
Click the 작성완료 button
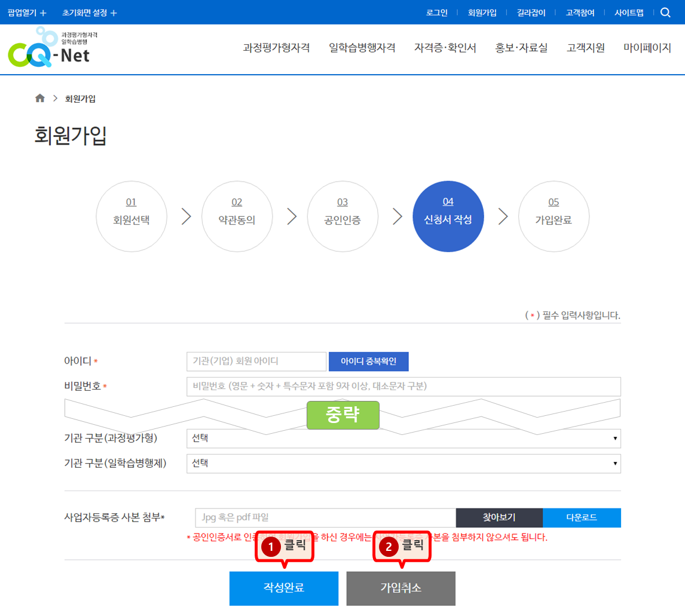pyautogui.click(x=284, y=588)
